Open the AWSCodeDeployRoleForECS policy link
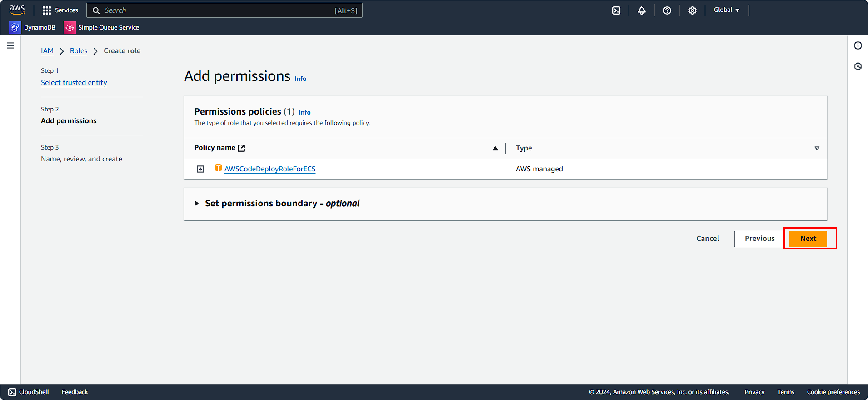This screenshot has height=400, width=868. [x=270, y=169]
